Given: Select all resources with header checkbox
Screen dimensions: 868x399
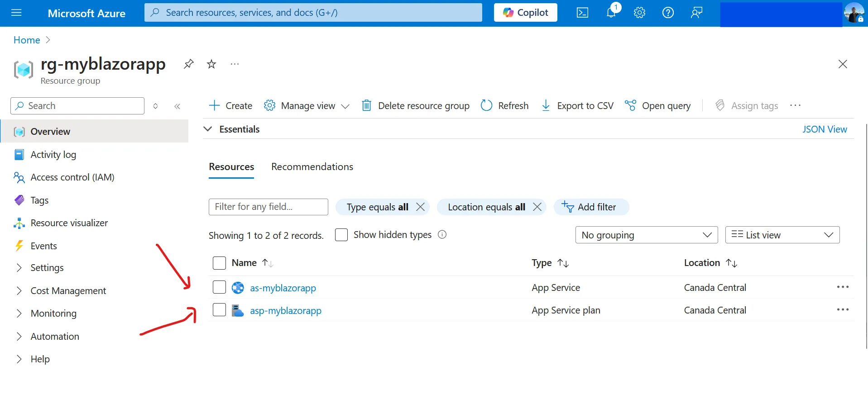Looking at the screenshot, I should (219, 263).
